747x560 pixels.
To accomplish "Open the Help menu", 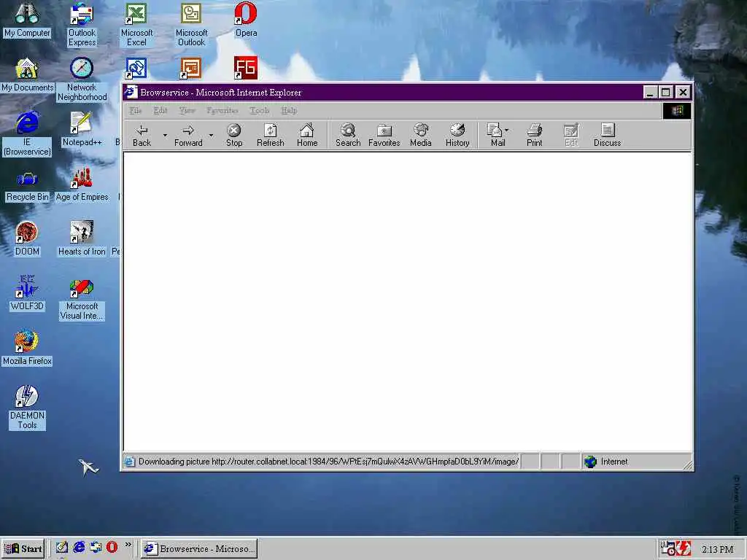I will click(x=289, y=111).
